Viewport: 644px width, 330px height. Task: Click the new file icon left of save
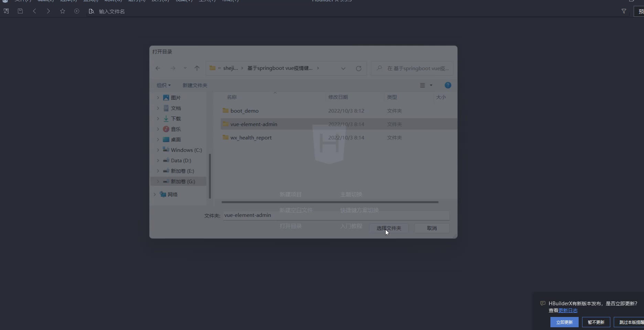click(x=6, y=11)
